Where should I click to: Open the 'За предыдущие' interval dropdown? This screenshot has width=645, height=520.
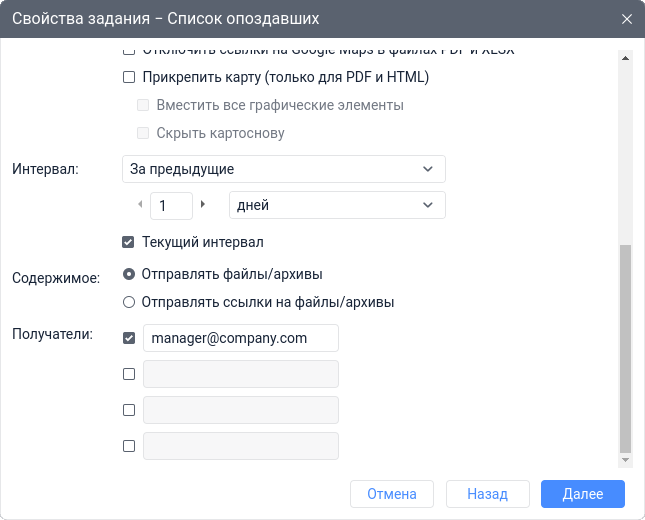(x=283, y=169)
